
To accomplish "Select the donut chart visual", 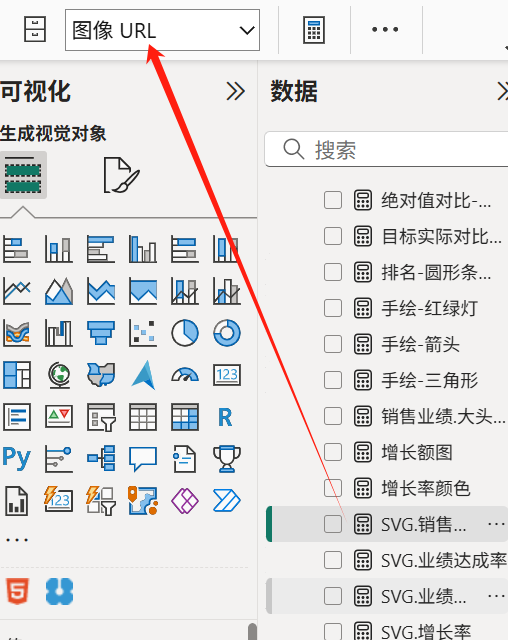I will pyautogui.click(x=227, y=333).
